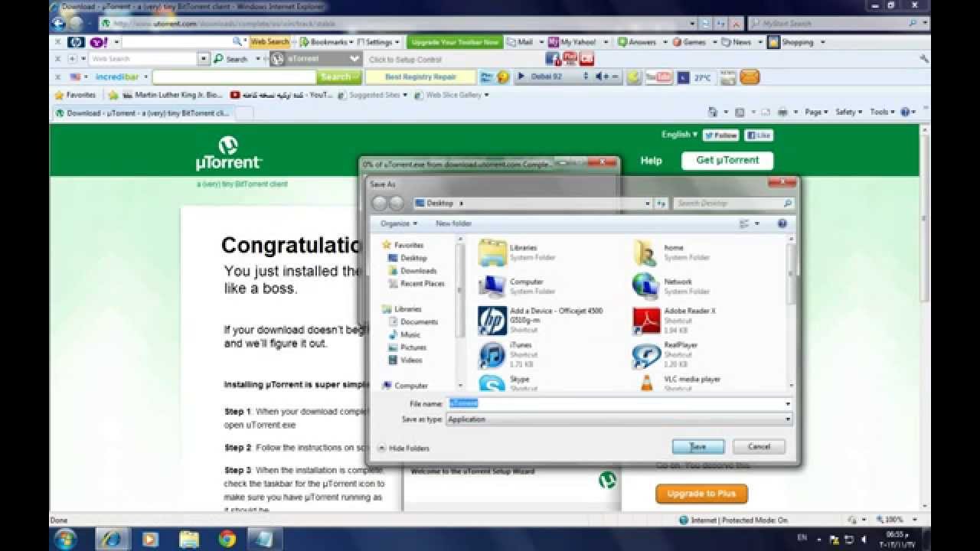Open Bookmarks menu in Yahoo toolbar
980x551 pixels.
point(327,42)
